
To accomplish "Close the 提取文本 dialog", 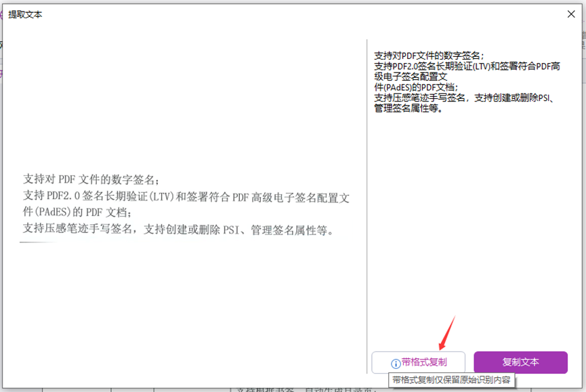I will click(571, 14).
